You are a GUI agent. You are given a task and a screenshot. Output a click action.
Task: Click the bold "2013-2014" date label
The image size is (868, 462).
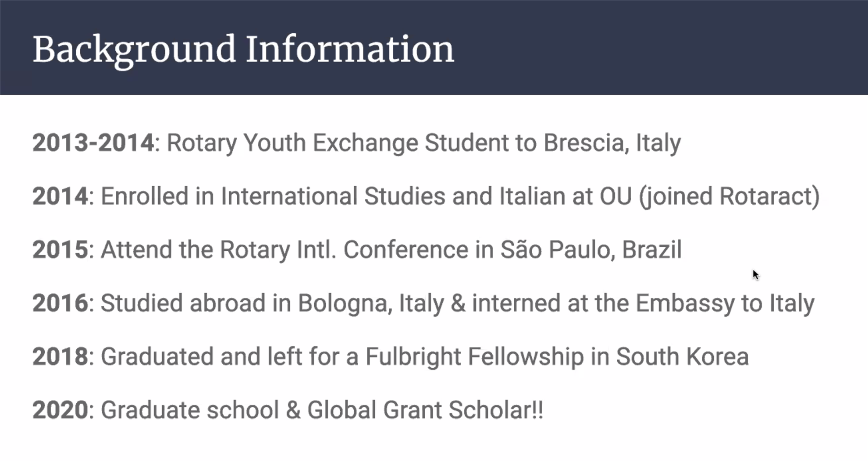93,143
